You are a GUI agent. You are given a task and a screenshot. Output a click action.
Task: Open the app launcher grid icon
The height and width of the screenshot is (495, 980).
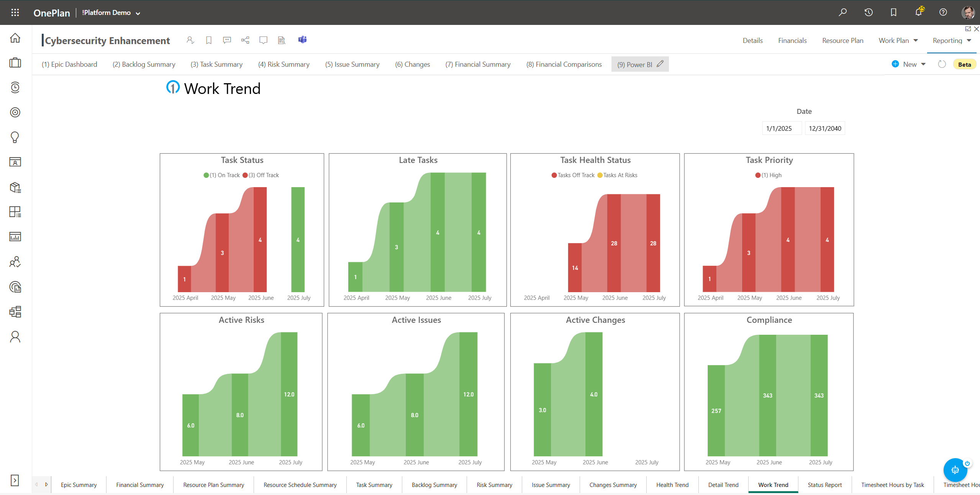tap(15, 13)
